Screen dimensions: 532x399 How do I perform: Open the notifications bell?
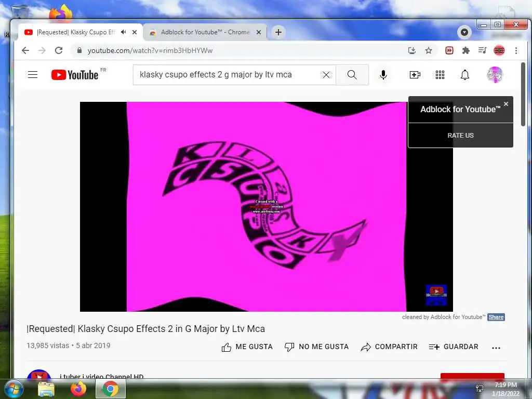point(465,75)
